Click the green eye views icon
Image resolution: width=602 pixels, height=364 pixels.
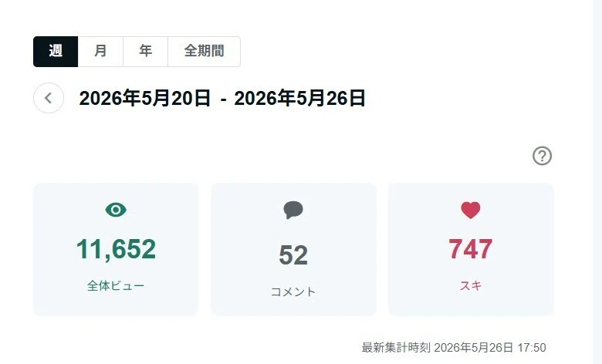click(x=116, y=210)
